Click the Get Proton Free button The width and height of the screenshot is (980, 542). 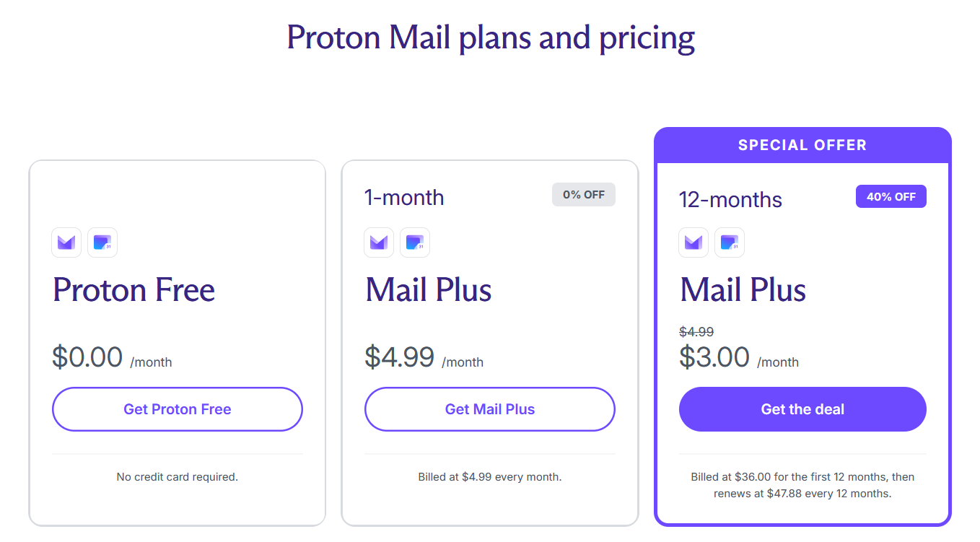[x=177, y=409]
